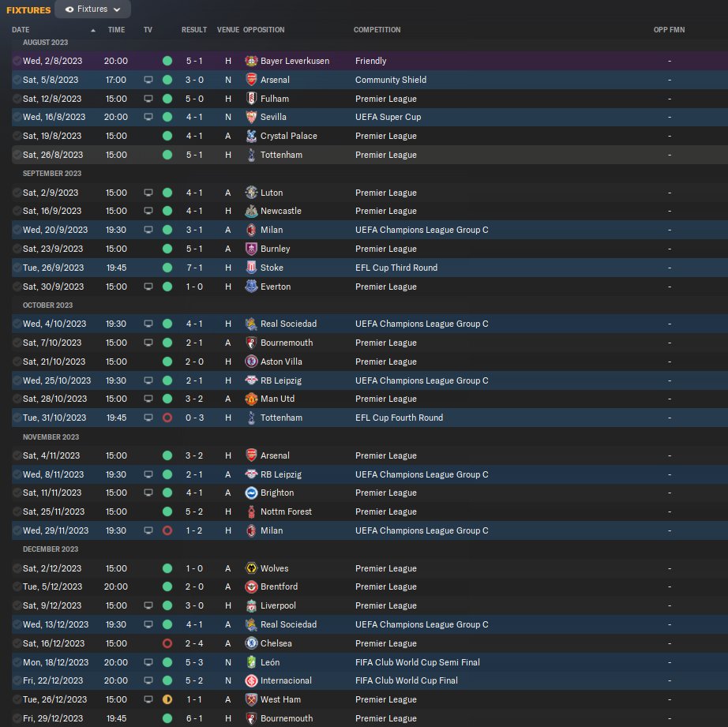Toggle the checkmark for Sat, 12/8/2023 fixture
The image size is (728, 727).
point(17,99)
